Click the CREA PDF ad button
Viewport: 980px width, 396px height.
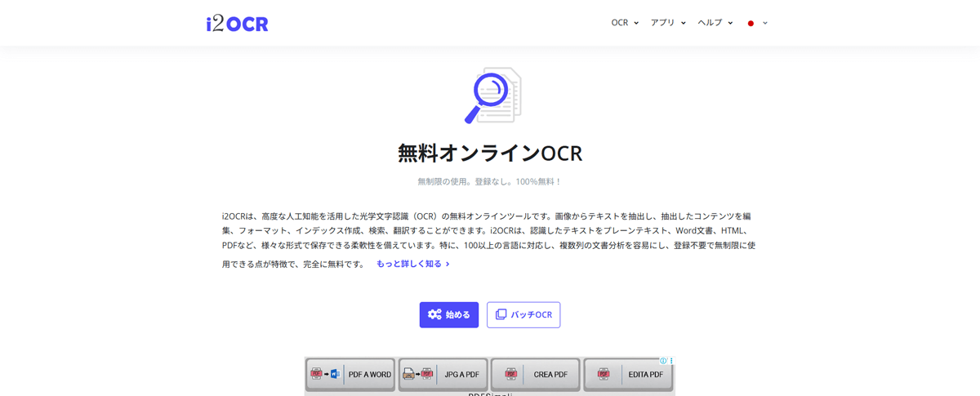536,375
